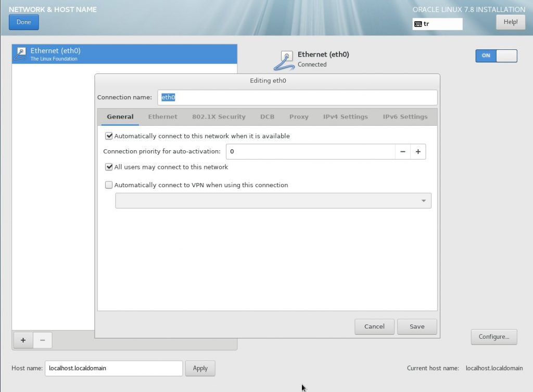
Task: Increase connection priority with plus button
Action: coord(418,152)
